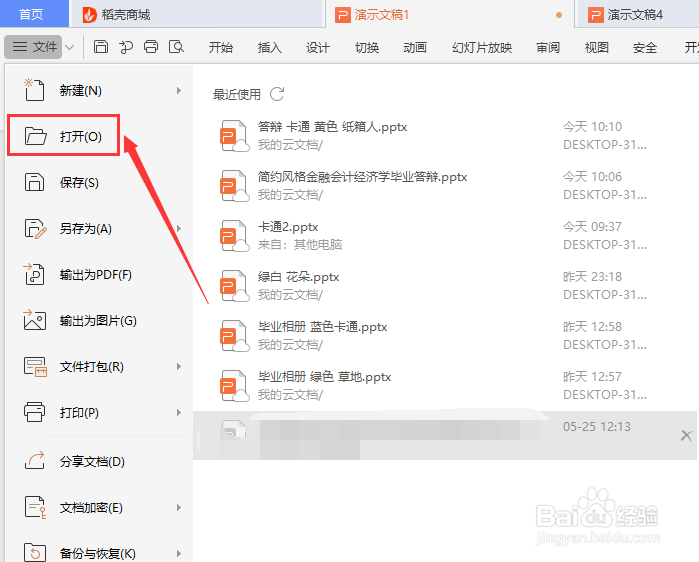The image size is (699, 562).
Task: Click the 文件打包(R) icon
Action: [x=35, y=366]
